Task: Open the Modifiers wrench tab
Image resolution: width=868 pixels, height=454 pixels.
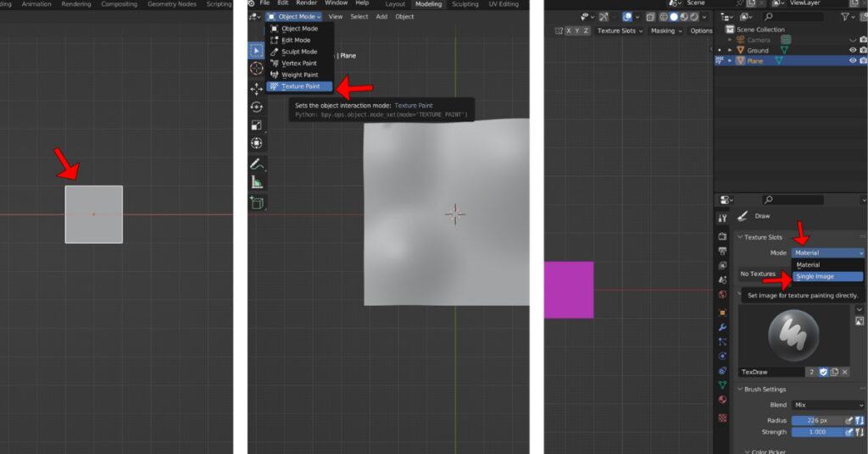Action: (722, 327)
